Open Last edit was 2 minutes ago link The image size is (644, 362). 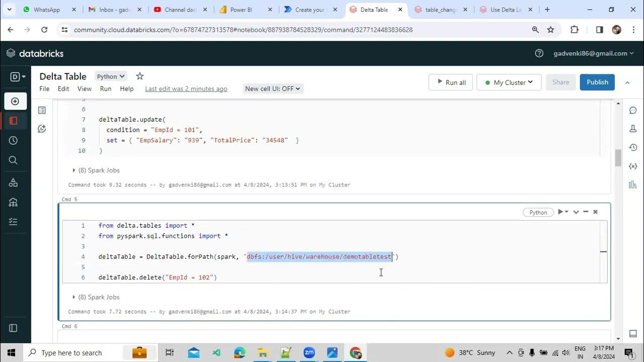click(186, 88)
